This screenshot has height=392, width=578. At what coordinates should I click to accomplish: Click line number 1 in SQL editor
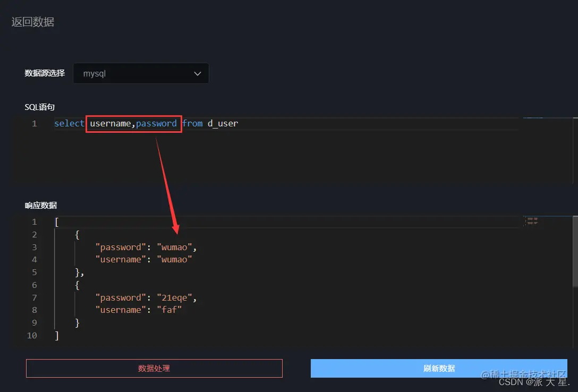point(35,124)
